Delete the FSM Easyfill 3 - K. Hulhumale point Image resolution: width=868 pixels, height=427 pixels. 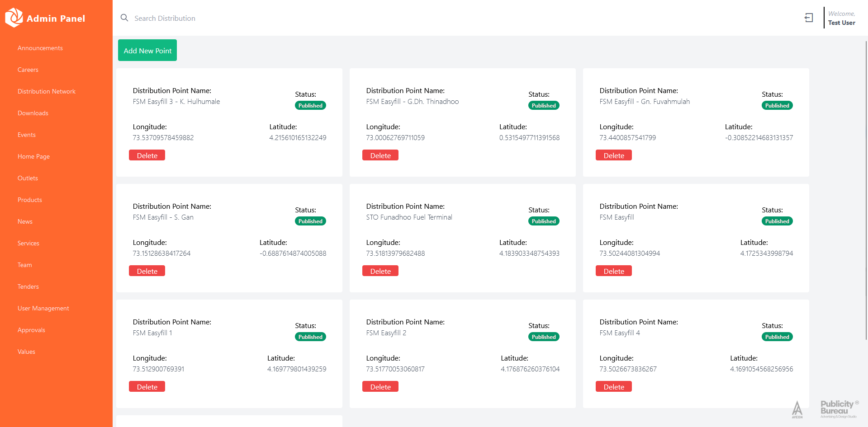pyautogui.click(x=147, y=155)
